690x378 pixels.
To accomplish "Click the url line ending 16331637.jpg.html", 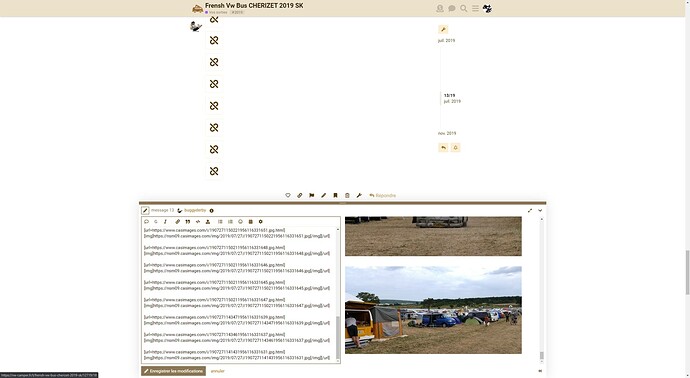I will 214,334.
